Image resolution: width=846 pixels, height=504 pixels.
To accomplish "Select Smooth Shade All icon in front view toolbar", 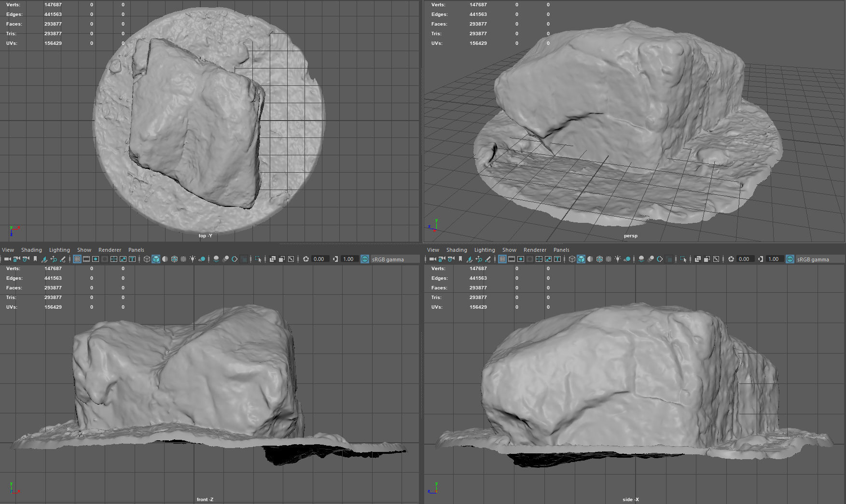I will click(x=156, y=259).
